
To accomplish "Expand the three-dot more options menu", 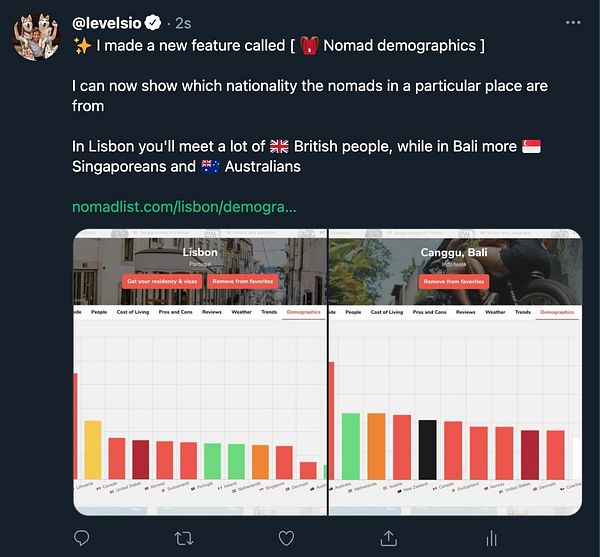I will click(571, 21).
